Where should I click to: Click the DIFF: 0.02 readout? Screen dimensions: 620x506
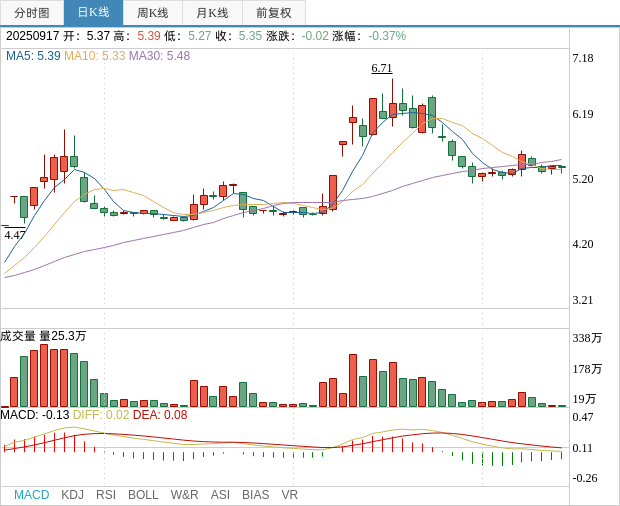(x=101, y=415)
